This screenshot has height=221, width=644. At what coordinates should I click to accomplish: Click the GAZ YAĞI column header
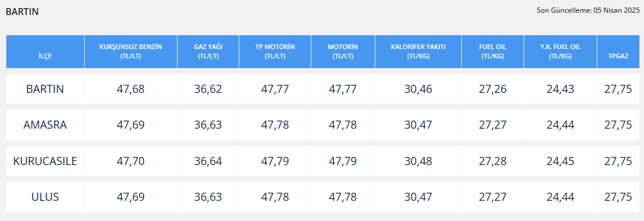208,52
